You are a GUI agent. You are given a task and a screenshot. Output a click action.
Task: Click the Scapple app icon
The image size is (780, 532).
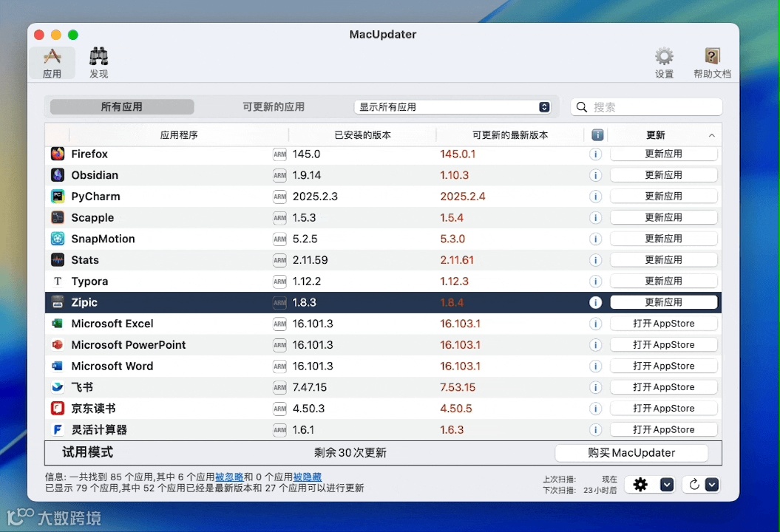point(58,218)
